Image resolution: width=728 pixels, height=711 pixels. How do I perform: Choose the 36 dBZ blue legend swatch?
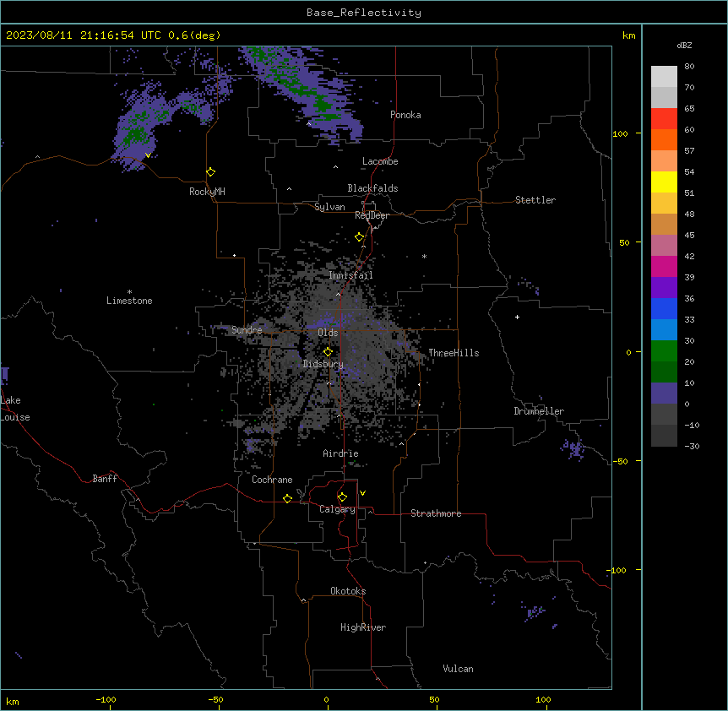(x=664, y=308)
